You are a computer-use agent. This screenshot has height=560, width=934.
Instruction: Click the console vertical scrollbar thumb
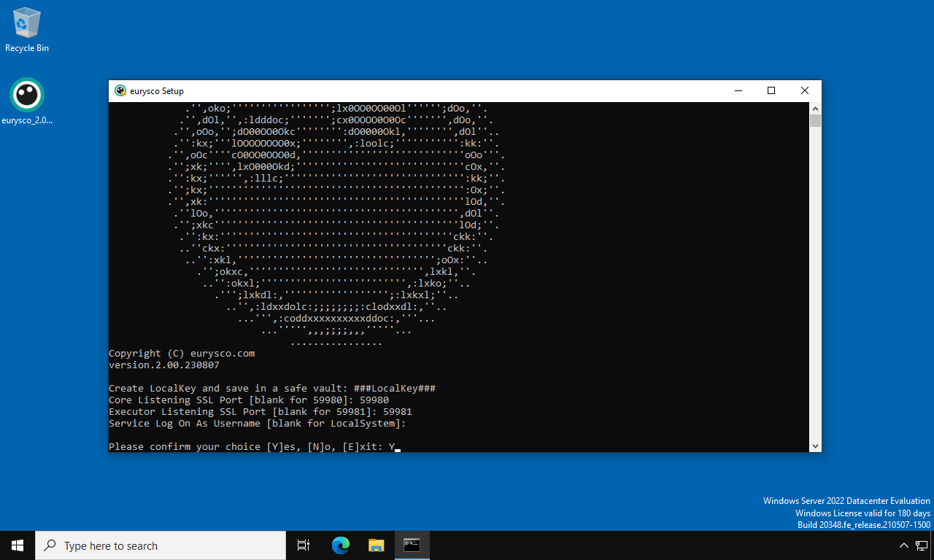click(816, 121)
